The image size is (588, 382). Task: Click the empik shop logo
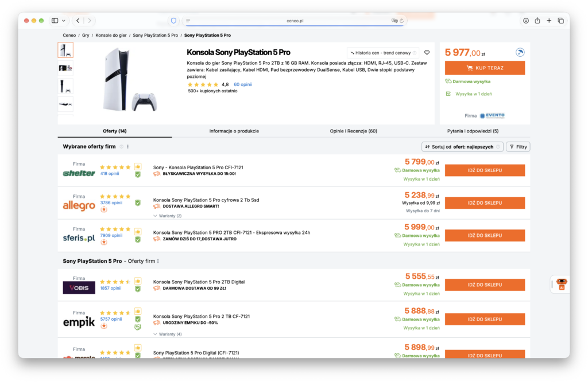click(79, 322)
